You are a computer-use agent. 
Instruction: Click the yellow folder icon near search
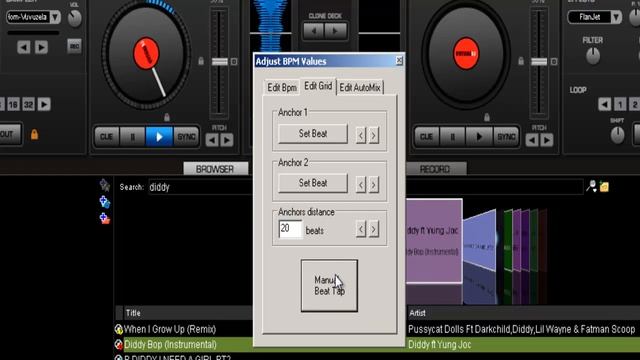coord(604,187)
